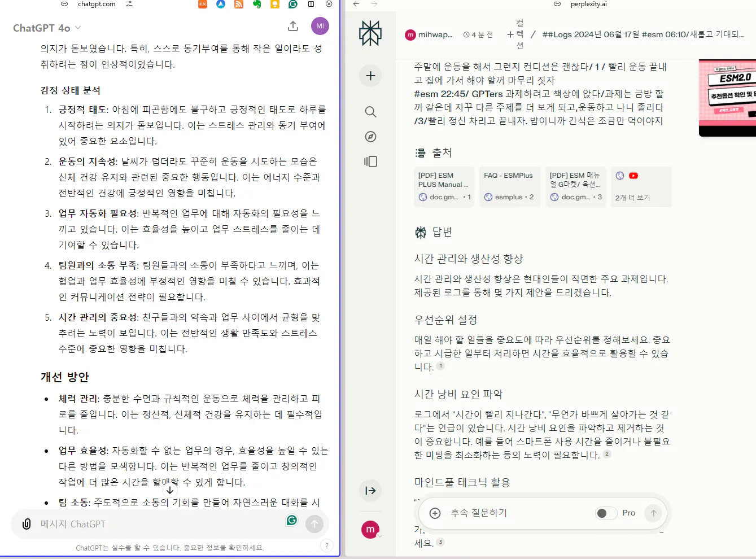Click the attach file paperclip in ChatGPT

[x=27, y=524]
